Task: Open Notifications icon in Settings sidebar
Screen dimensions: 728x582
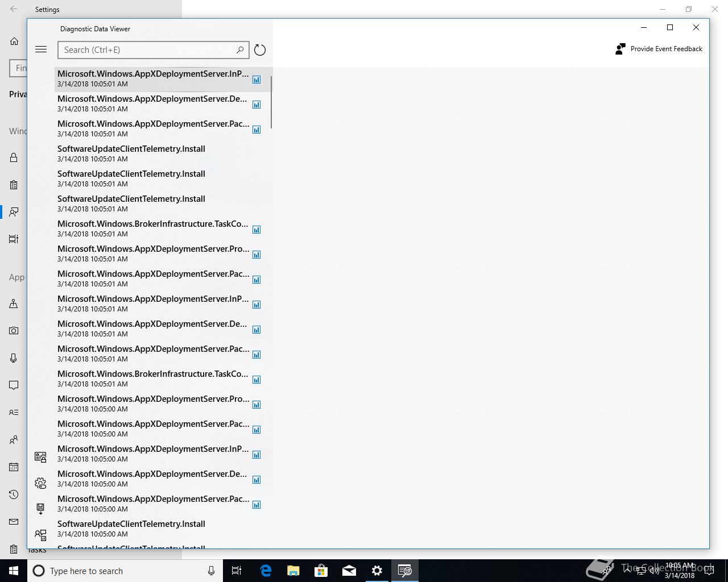Action: click(x=14, y=385)
